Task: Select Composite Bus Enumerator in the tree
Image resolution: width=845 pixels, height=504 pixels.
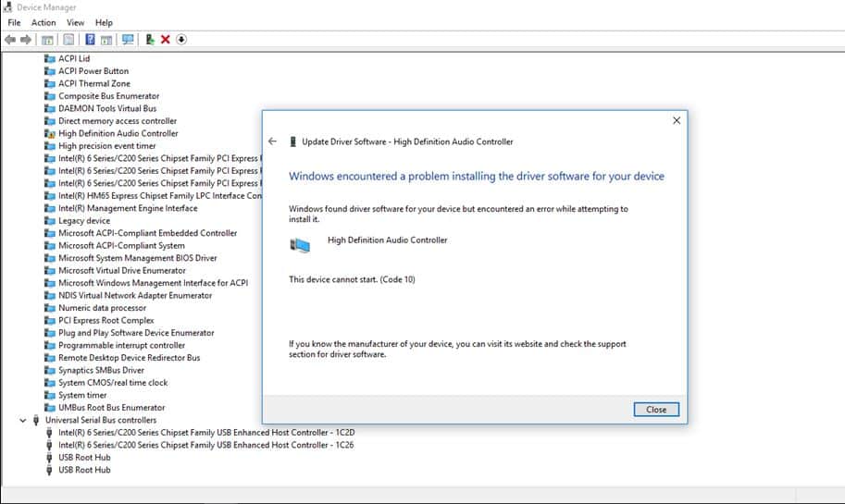Action: point(109,96)
